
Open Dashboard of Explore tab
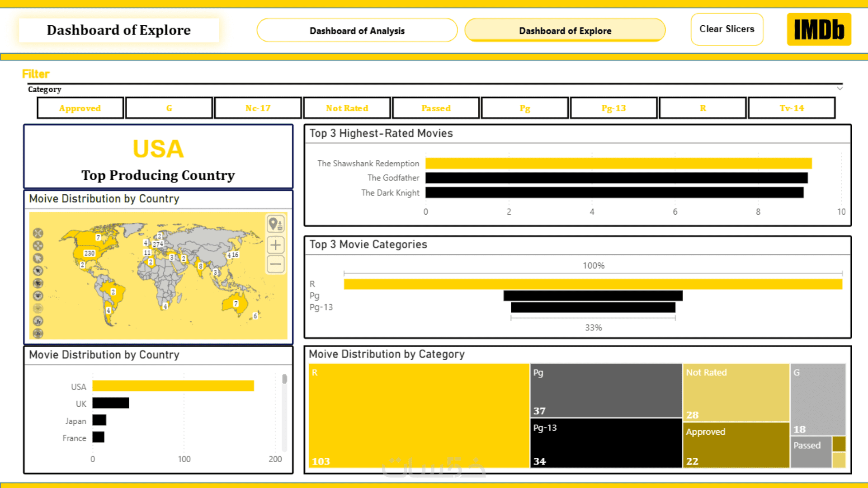(565, 31)
